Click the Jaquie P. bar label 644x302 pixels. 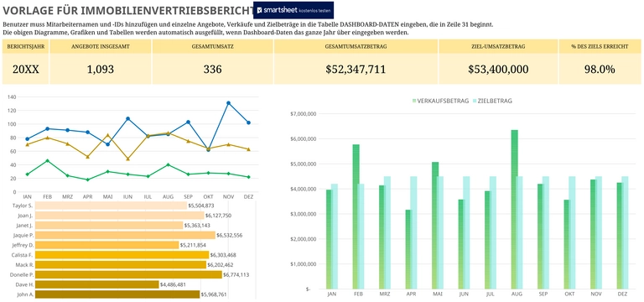(x=23, y=235)
